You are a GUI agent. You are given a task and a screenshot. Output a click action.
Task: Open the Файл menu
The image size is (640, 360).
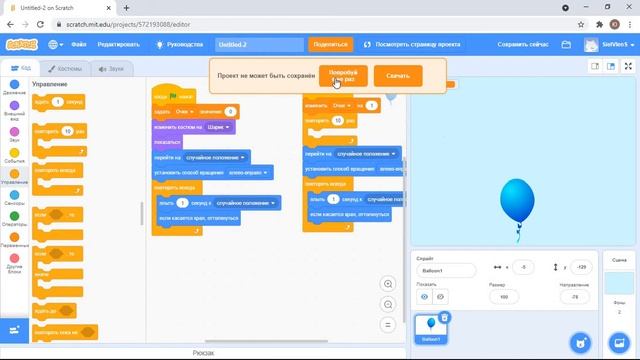click(x=79, y=44)
